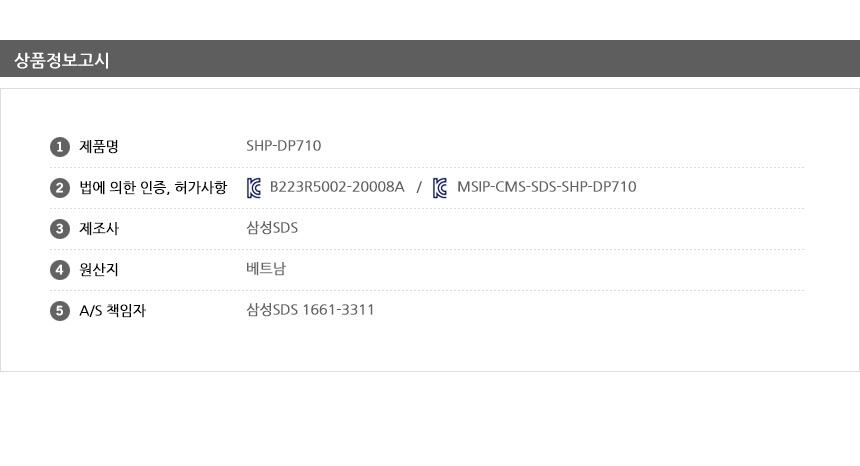The width and height of the screenshot is (860, 466).
Task: Click the 상품정보고시 header title
Action: 61,60
